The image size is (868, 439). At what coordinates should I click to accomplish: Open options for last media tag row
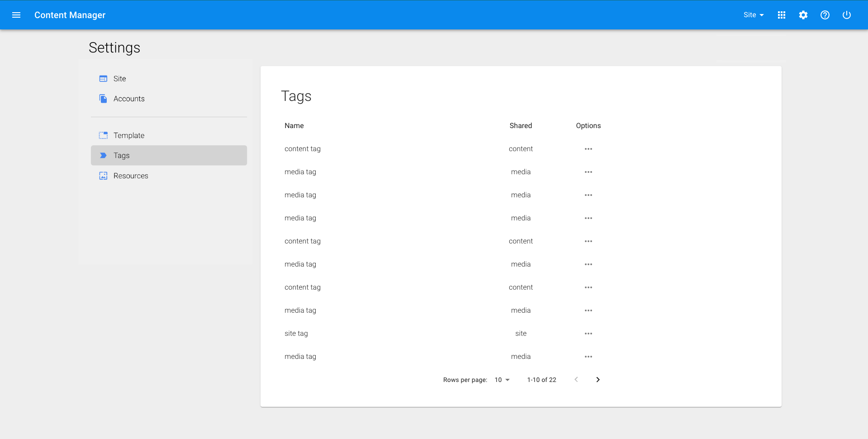click(x=588, y=357)
